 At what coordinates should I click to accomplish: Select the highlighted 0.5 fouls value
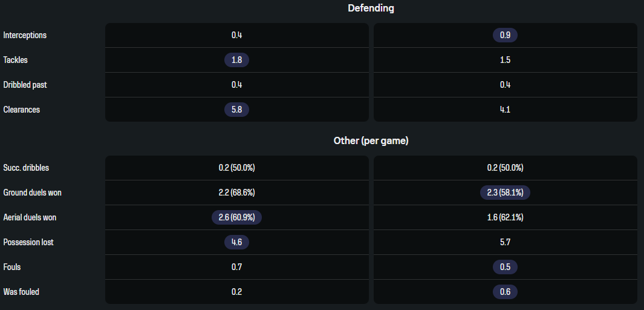coord(505,267)
